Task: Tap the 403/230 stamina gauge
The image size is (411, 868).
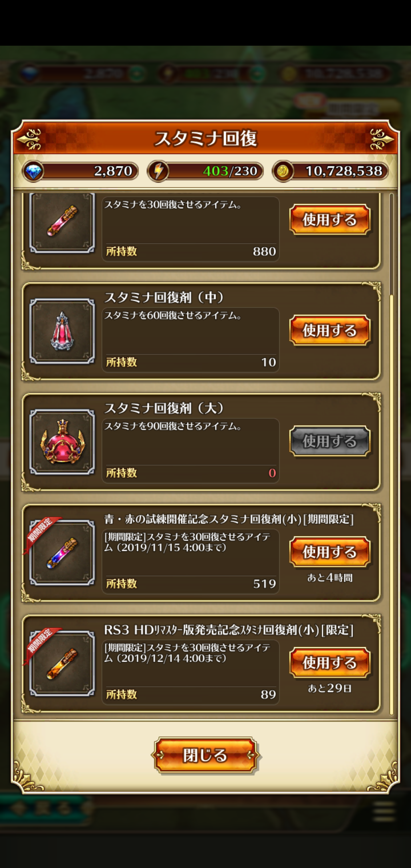Action: 205,171
